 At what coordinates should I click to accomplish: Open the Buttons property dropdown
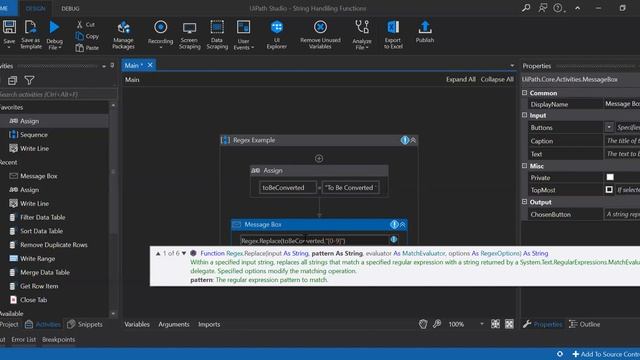pyautogui.click(x=609, y=127)
